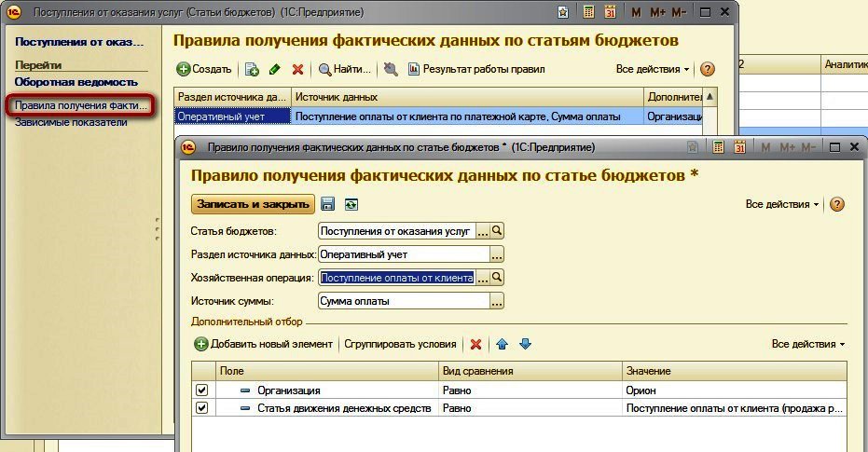Click the green refresh icon beside save
This screenshot has height=452, width=868.
[351, 204]
